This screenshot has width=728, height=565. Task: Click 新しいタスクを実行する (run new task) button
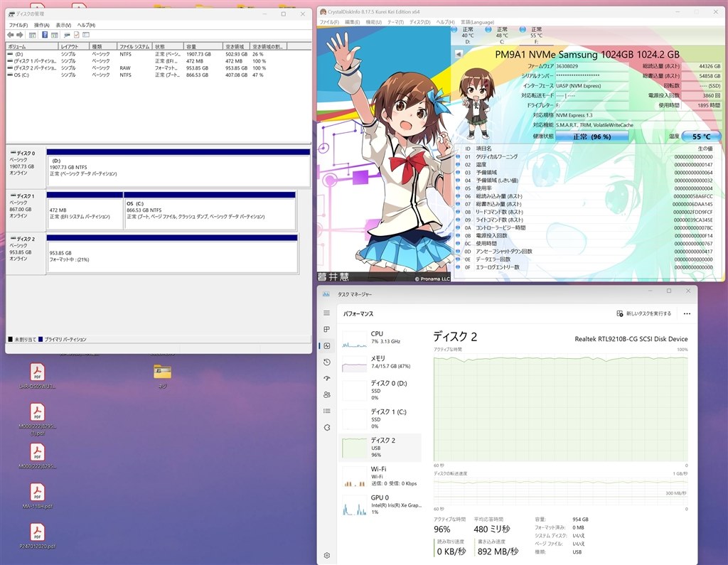click(x=643, y=314)
